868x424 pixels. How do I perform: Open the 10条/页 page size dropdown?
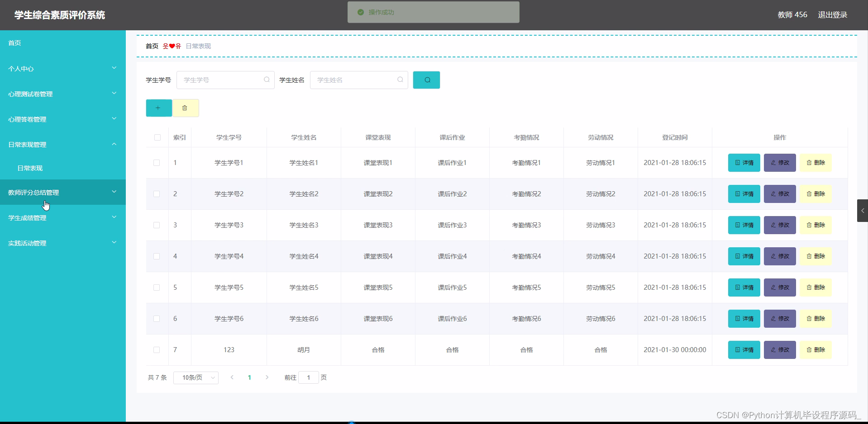(196, 377)
